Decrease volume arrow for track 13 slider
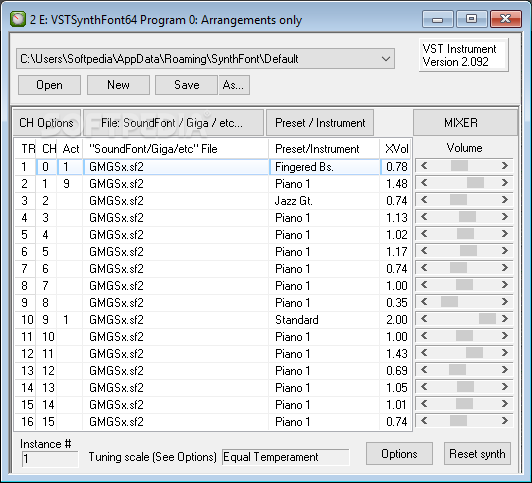The width and height of the screenshot is (532, 483). (424, 369)
